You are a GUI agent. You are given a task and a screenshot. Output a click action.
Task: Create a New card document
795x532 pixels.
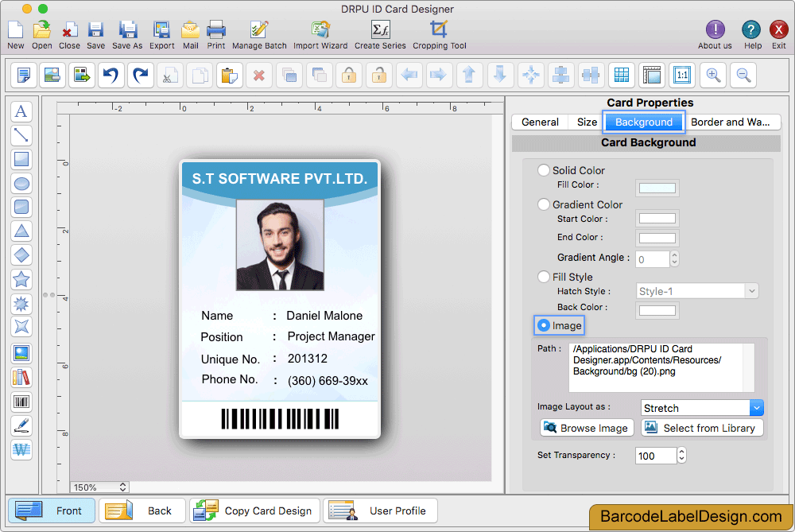[x=16, y=34]
